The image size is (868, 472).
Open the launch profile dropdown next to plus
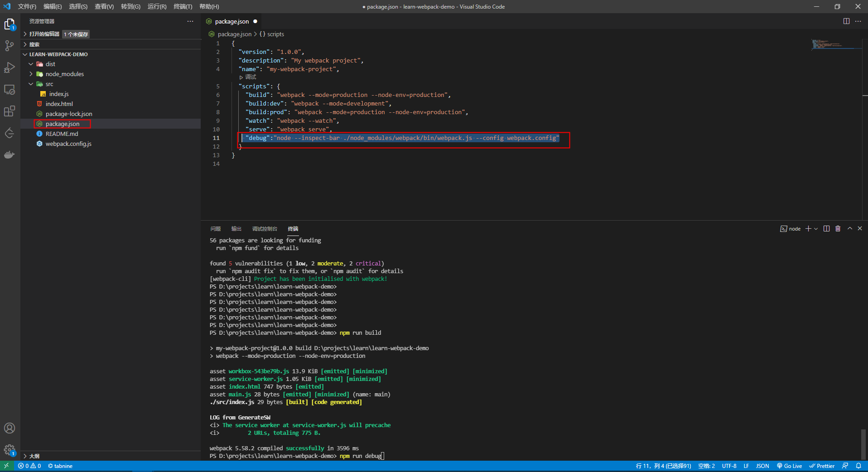pyautogui.click(x=816, y=229)
